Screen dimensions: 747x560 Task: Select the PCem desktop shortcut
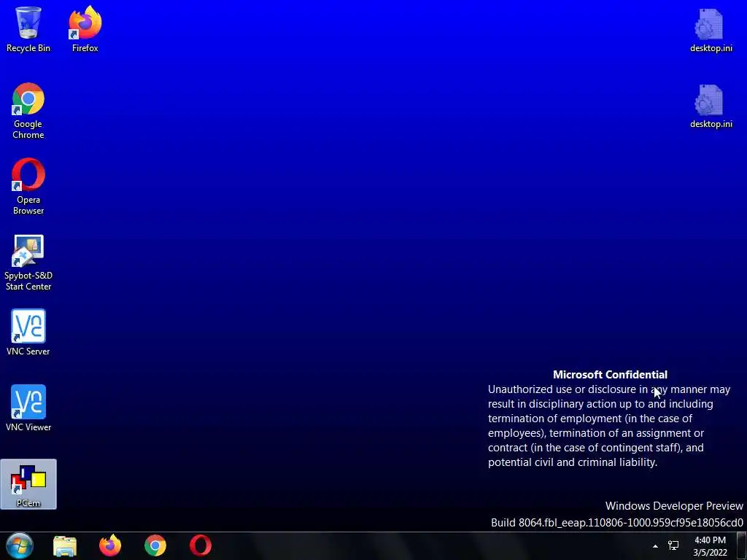28,484
